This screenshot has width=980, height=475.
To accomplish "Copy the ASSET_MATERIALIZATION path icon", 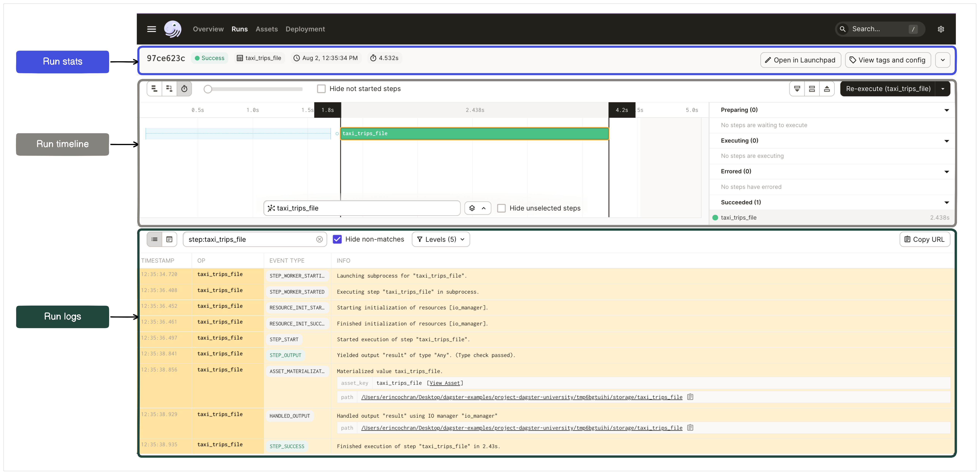I will [690, 397].
